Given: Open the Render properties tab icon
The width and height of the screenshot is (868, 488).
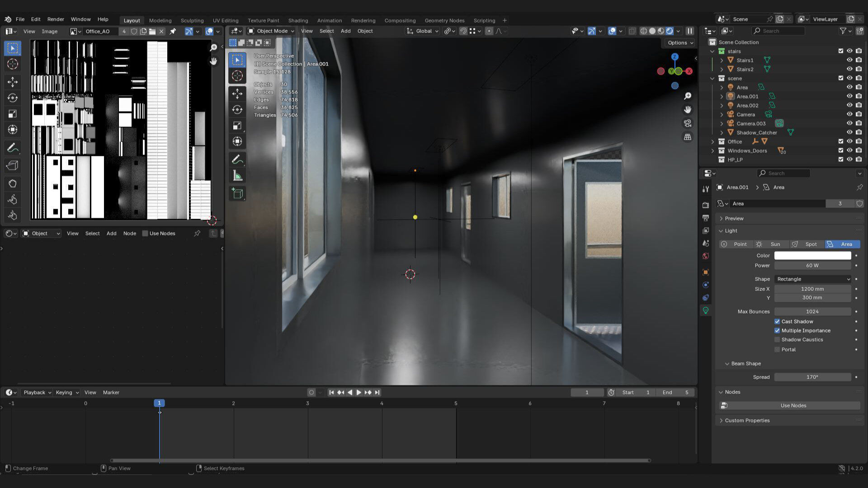Looking at the screenshot, I should 706,205.
